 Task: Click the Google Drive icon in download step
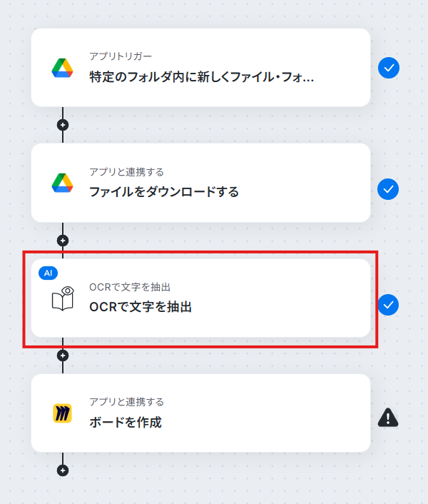(x=62, y=183)
